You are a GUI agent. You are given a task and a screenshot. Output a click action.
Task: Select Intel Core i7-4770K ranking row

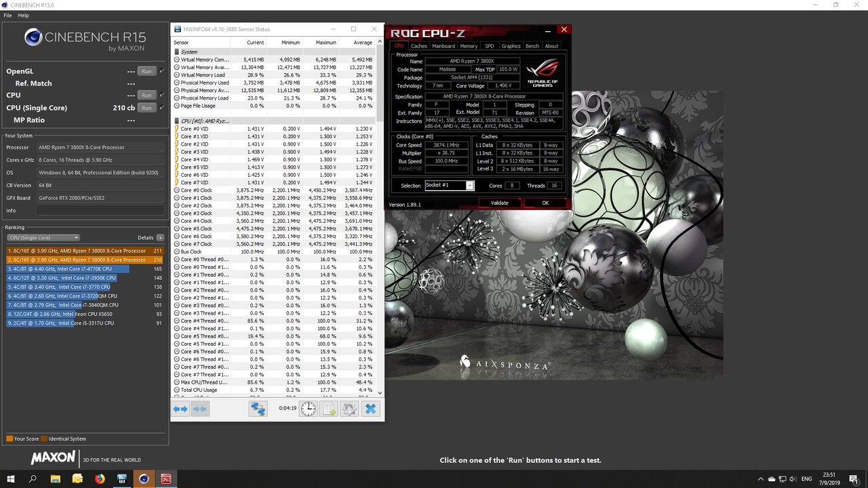tap(85, 269)
